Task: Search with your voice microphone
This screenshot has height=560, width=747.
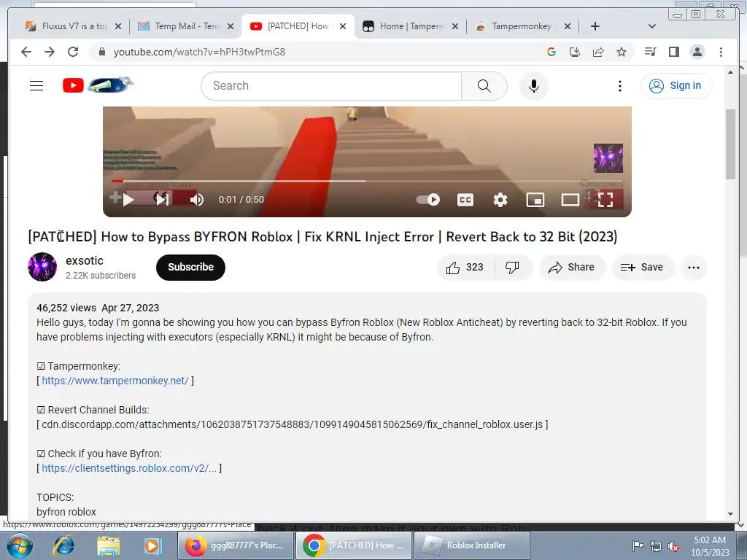Action: [x=533, y=86]
